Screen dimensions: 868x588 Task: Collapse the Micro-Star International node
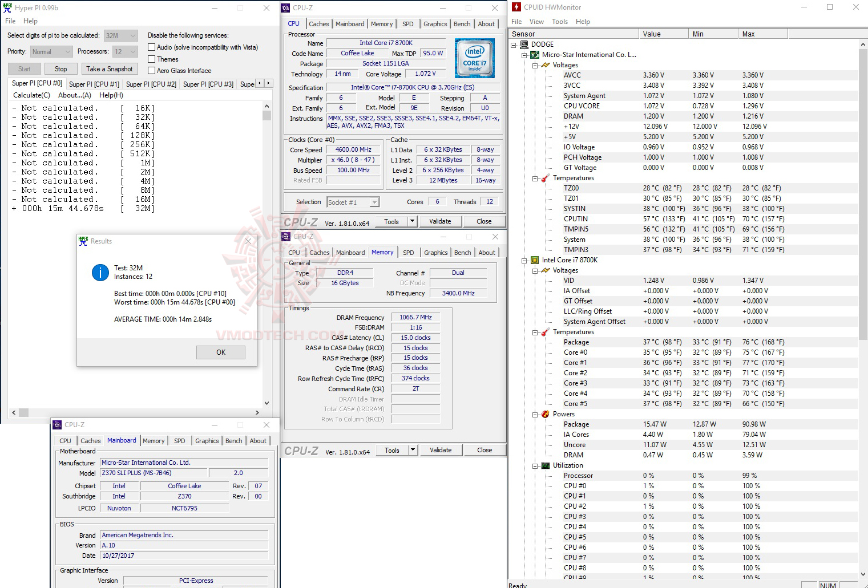524,55
